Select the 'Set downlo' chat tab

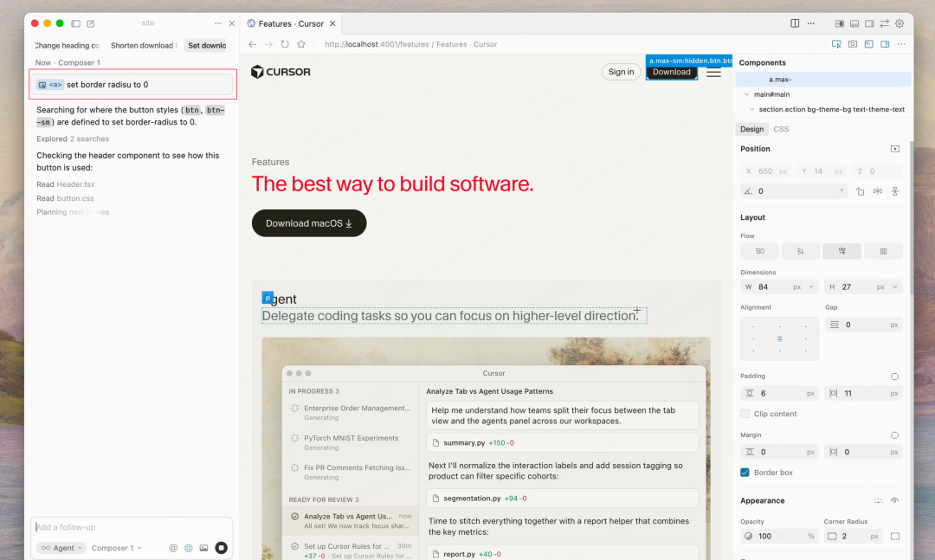tap(207, 45)
